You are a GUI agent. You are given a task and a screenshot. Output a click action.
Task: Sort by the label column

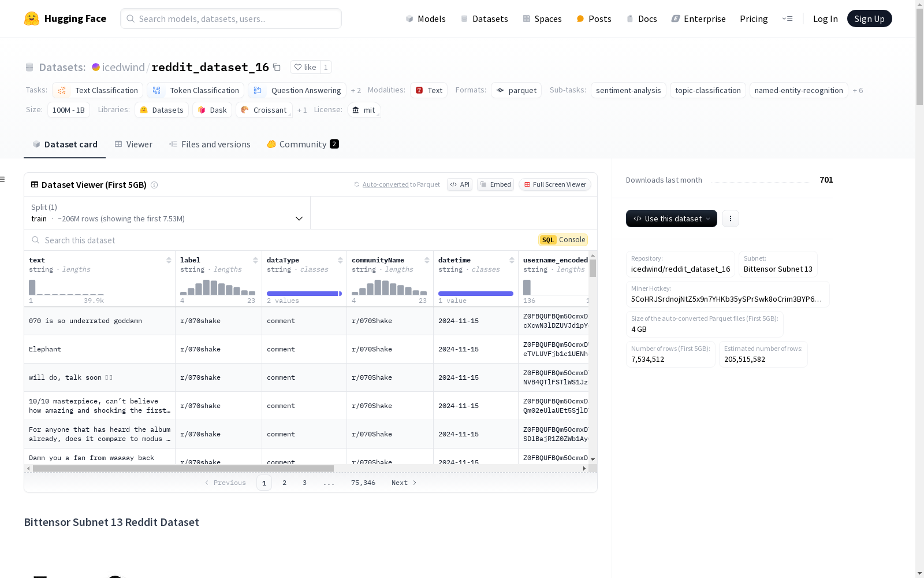[x=255, y=260]
